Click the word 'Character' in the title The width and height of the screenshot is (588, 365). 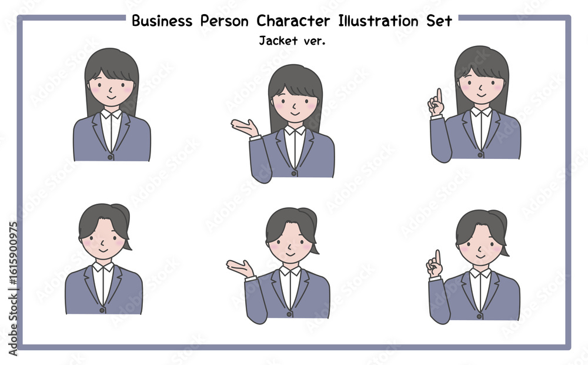293,21
